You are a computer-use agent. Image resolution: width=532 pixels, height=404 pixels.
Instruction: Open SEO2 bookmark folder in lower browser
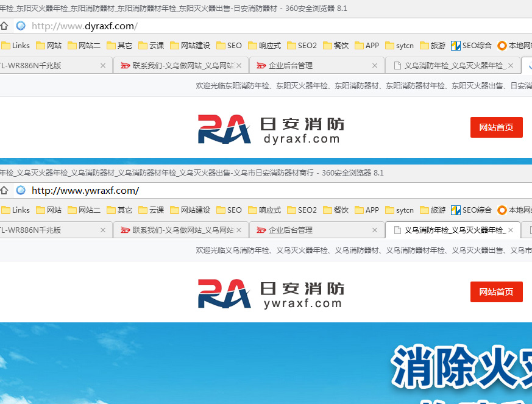tap(302, 210)
